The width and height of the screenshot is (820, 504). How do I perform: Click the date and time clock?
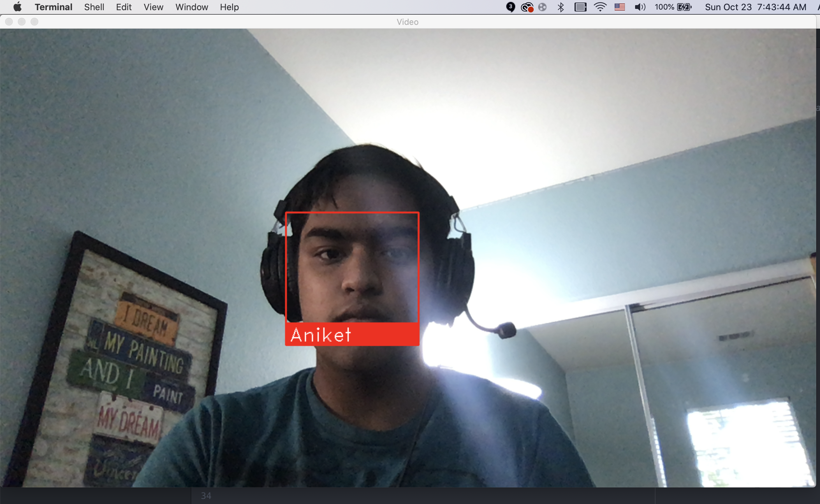pyautogui.click(x=755, y=7)
